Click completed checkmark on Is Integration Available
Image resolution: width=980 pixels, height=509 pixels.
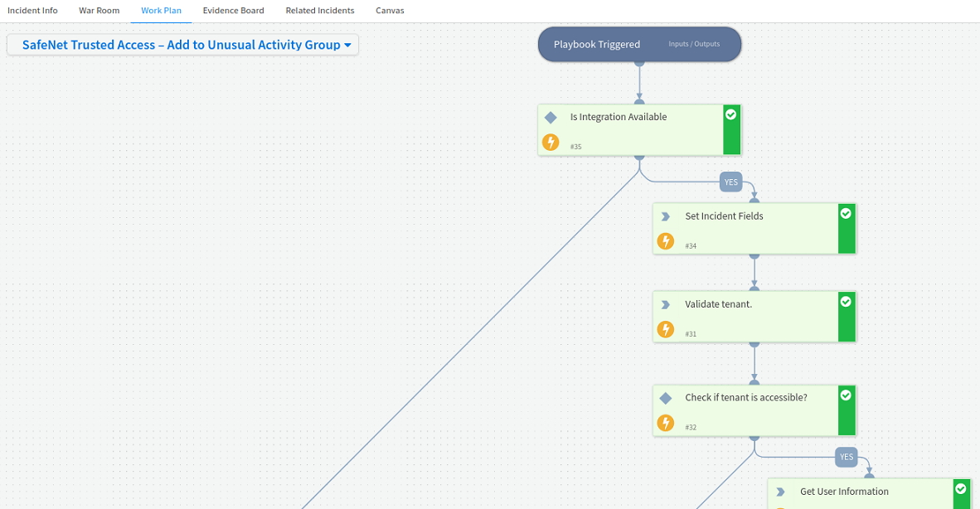click(730, 115)
